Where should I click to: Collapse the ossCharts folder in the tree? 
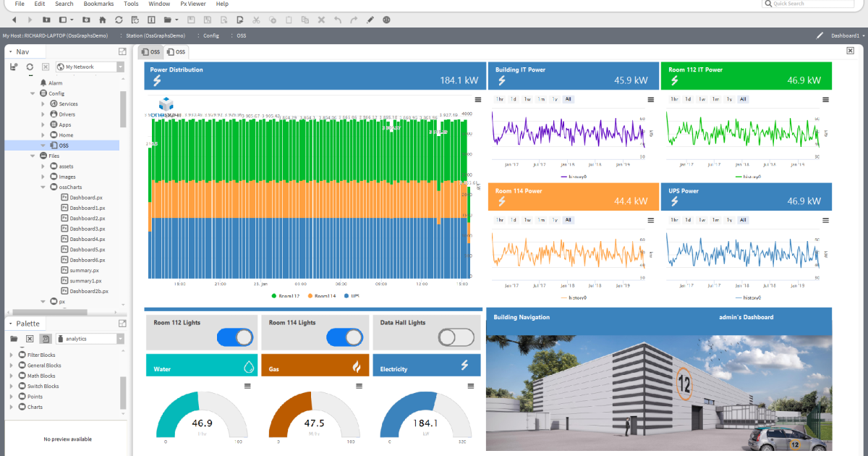tap(43, 187)
